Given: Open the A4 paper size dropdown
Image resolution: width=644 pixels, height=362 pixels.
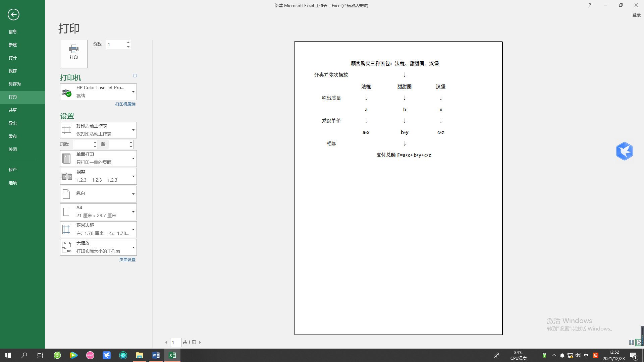Looking at the screenshot, I should pos(133,212).
